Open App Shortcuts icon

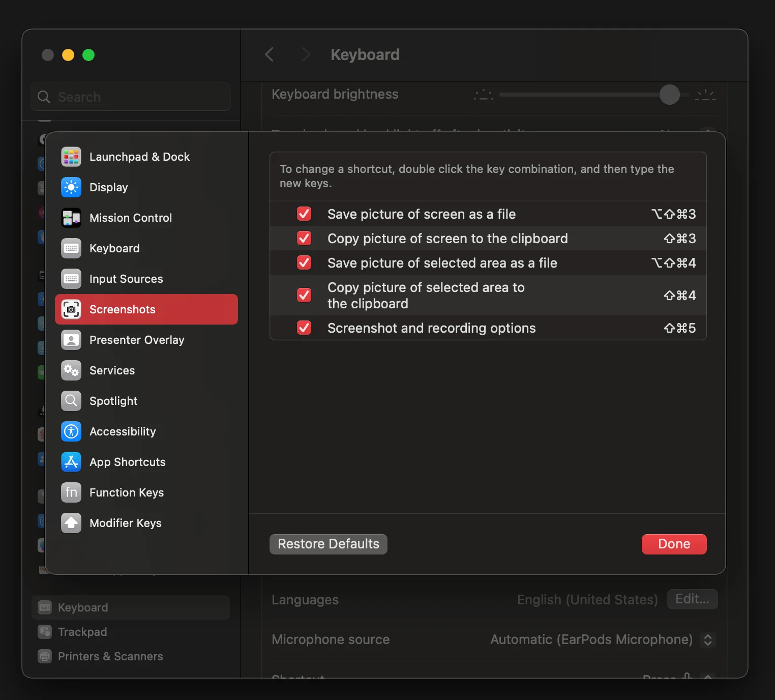click(71, 462)
